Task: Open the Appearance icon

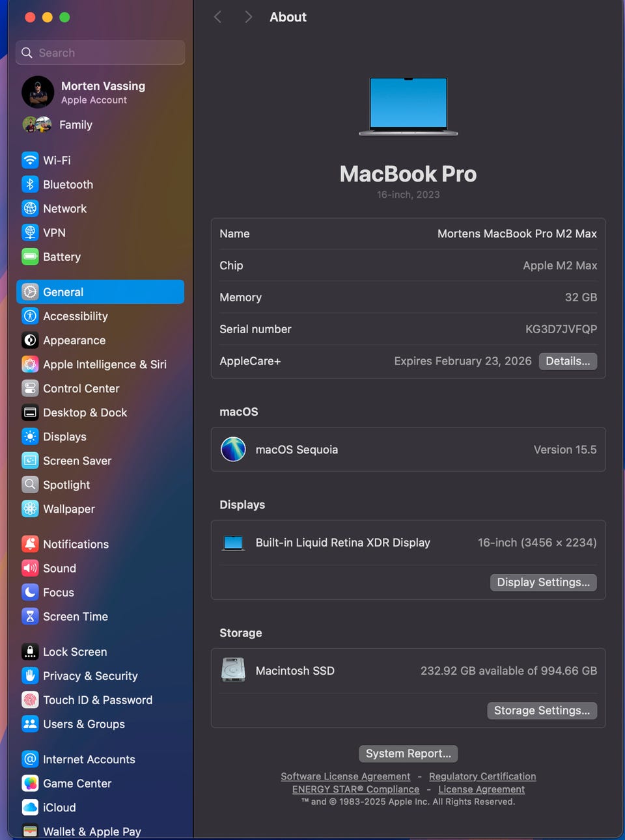Action: (x=30, y=340)
